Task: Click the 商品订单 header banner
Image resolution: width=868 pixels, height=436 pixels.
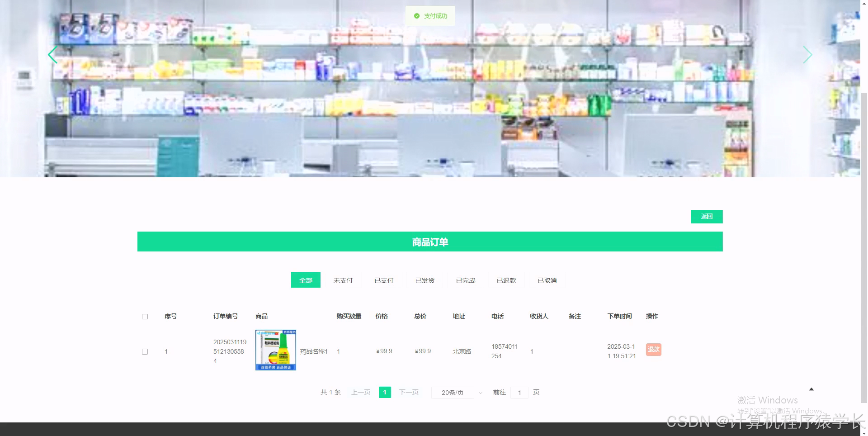Action: (x=430, y=242)
